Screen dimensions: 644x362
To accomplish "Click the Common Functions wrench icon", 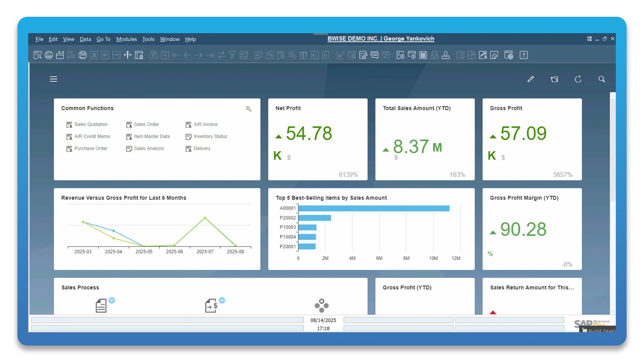I will coord(249,109).
